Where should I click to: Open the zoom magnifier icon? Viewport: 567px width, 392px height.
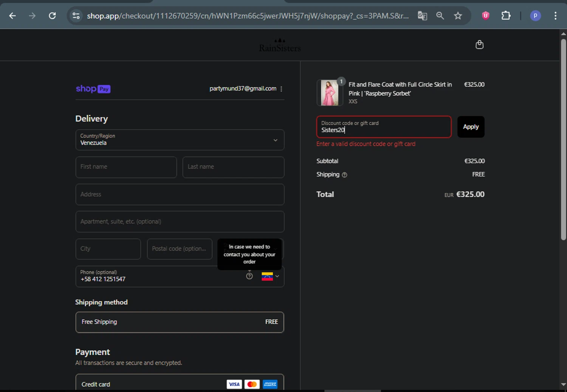(x=440, y=15)
